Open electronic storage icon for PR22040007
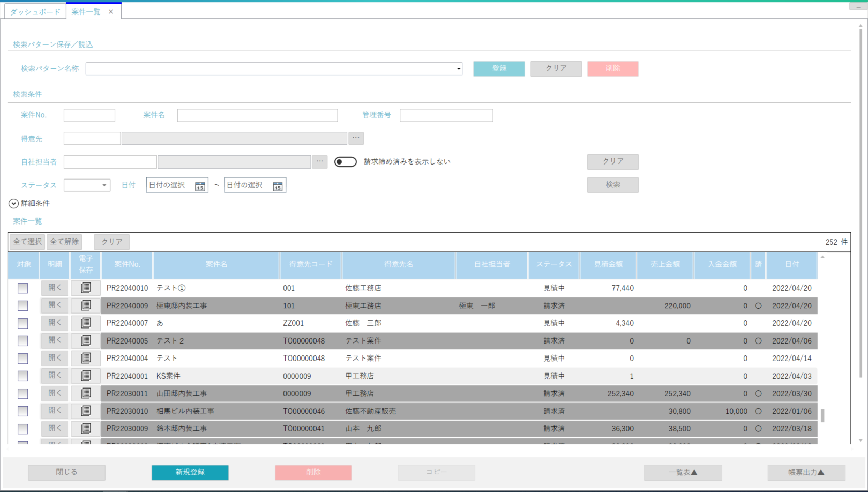Screen dimensions: 868x492 coord(86,323)
